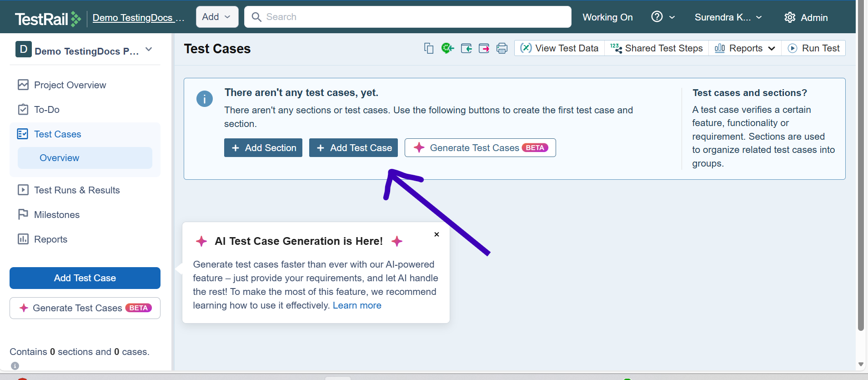Click Add Test Case in the info panel
Image resolution: width=868 pixels, height=380 pixels.
click(x=353, y=148)
